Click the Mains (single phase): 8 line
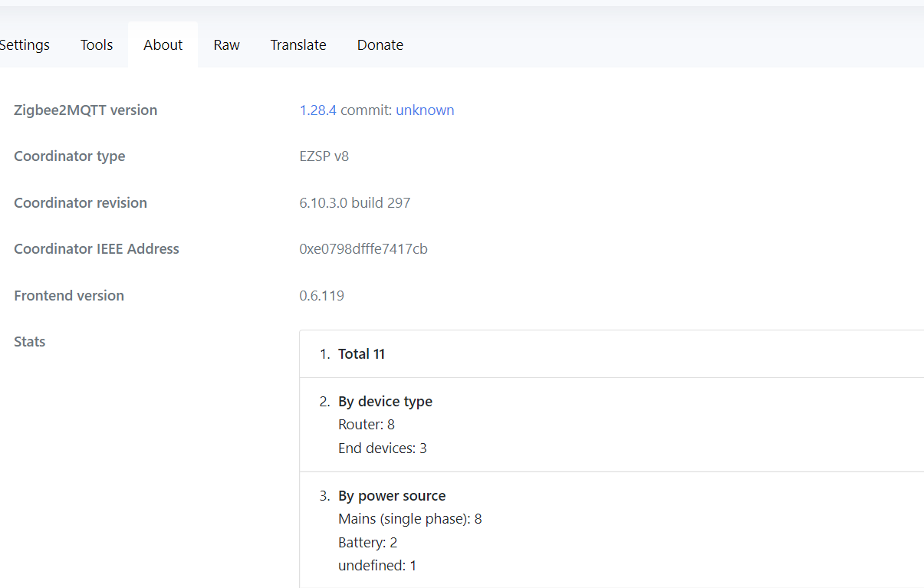This screenshot has width=924, height=588. (x=410, y=518)
